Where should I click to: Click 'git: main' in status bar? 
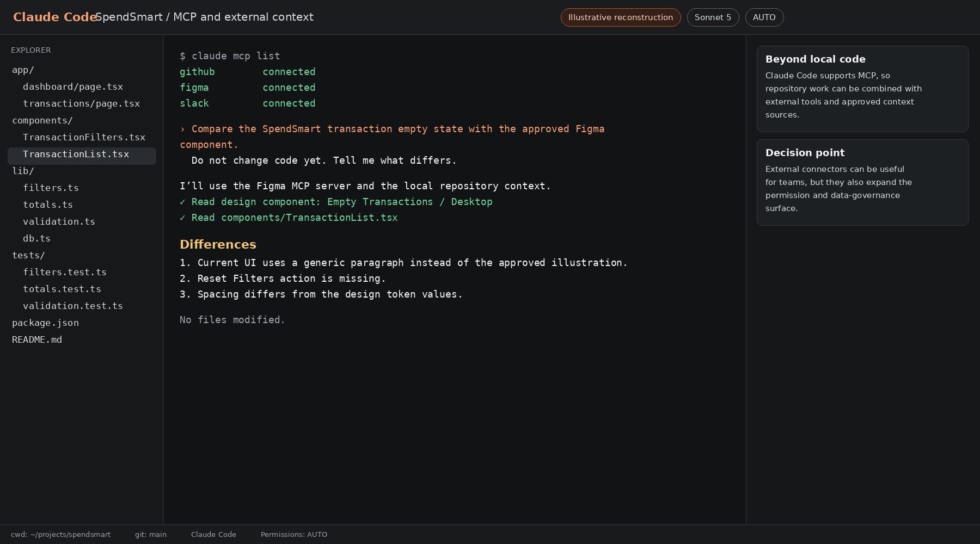click(x=151, y=535)
